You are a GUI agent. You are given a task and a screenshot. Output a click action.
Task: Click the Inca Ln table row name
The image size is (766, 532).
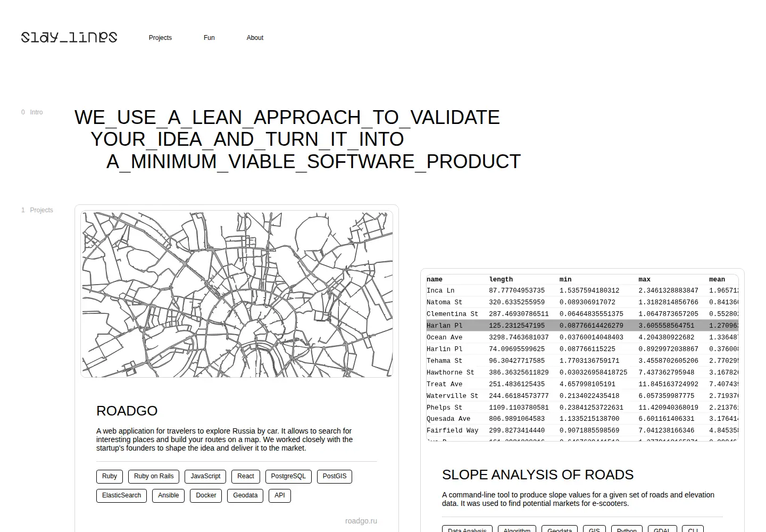[440, 290]
